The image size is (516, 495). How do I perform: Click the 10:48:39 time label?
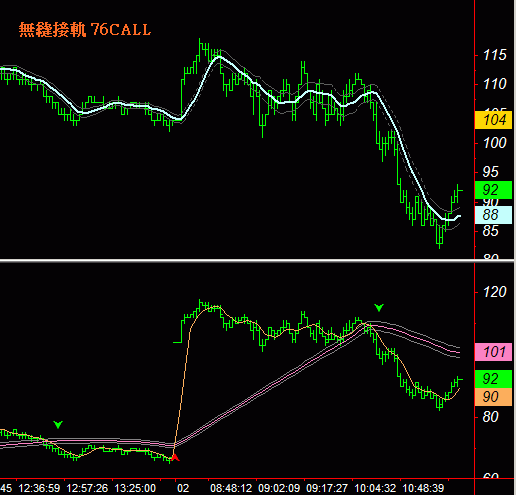(423, 488)
